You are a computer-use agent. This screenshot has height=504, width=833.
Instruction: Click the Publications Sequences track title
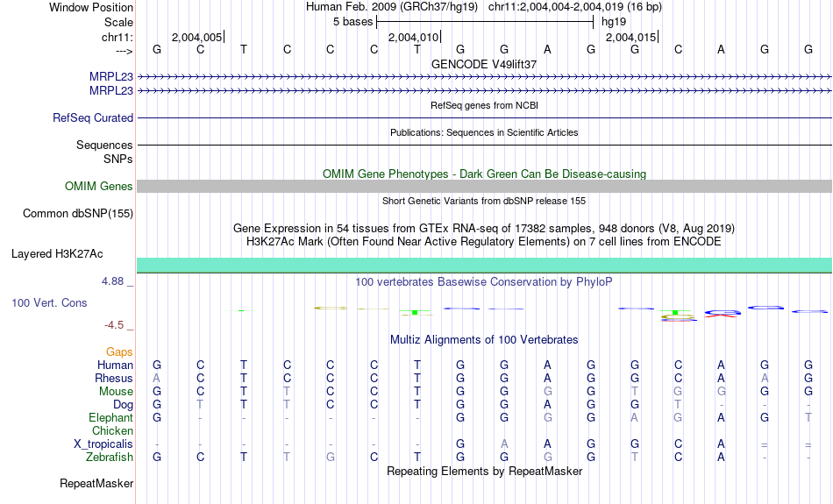tap(484, 132)
